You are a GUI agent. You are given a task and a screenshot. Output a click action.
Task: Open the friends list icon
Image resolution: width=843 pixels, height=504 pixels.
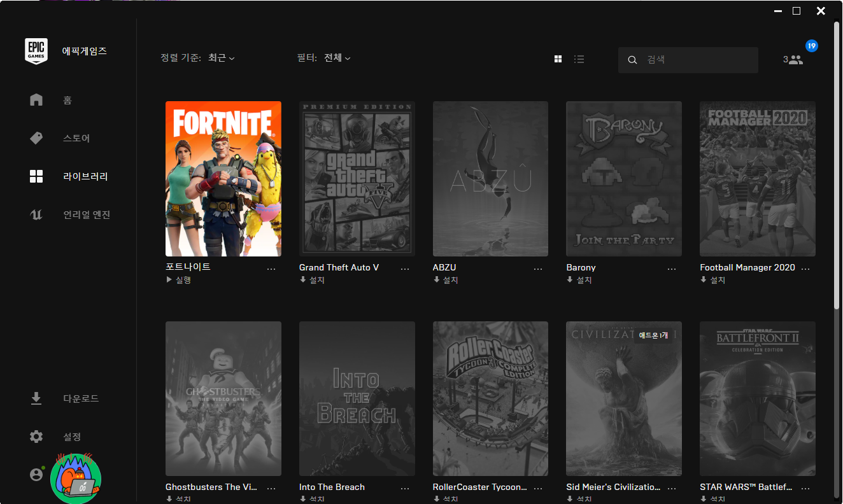[795, 60]
